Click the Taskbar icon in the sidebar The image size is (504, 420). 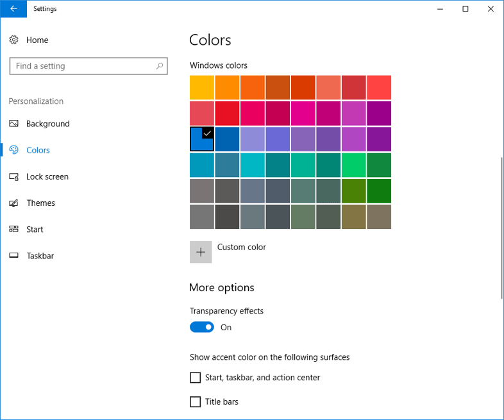[x=13, y=256]
